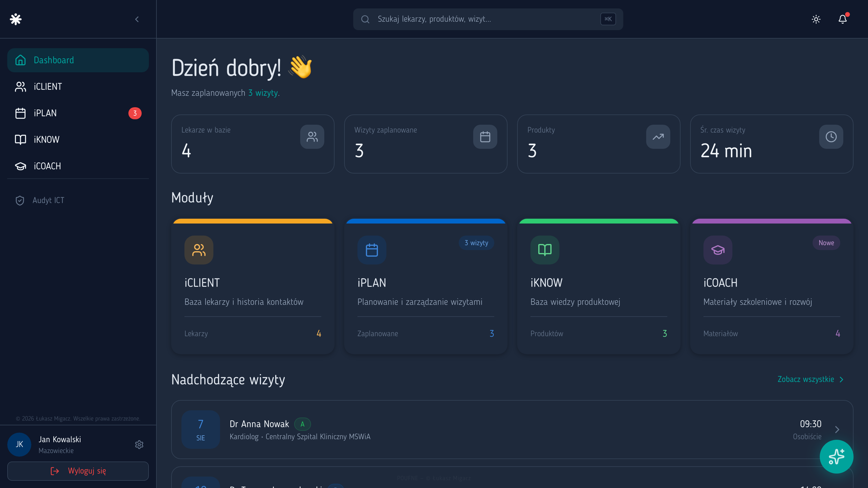Click the iKNOW book icon in sidebar
Image resolution: width=868 pixels, height=488 pixels.
pyautogui.click(x=20, y=139)
